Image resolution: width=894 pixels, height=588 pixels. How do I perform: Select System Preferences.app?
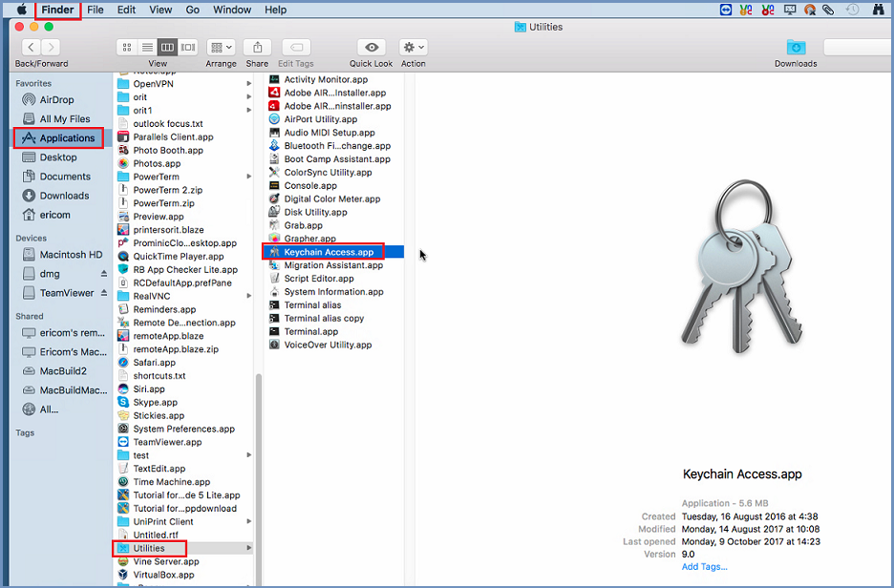185,429
